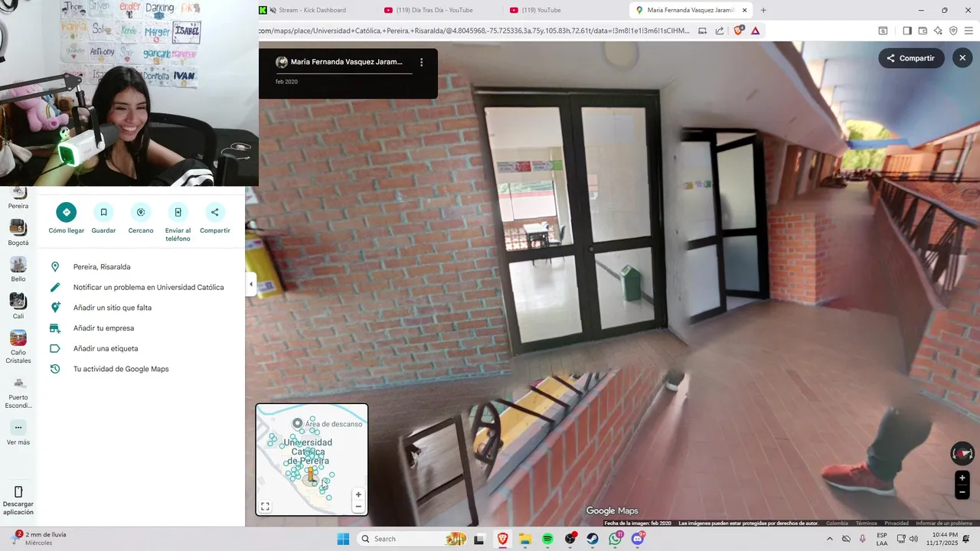Image resolution: width=980 pixels, height=551 pixels.
Task: Open File Explorer from the taskbar
Action: pos(525,539)
